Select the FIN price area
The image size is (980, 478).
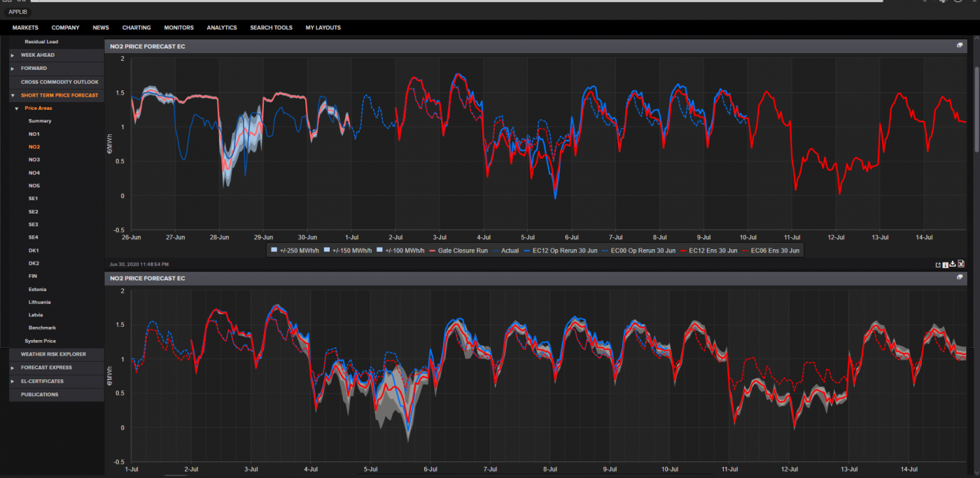[33, 276]
